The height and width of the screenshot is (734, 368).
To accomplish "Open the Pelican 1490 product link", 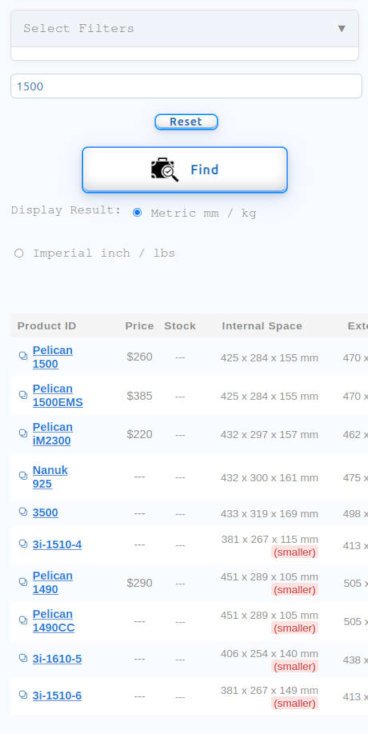I will click(x=52, y=582).
